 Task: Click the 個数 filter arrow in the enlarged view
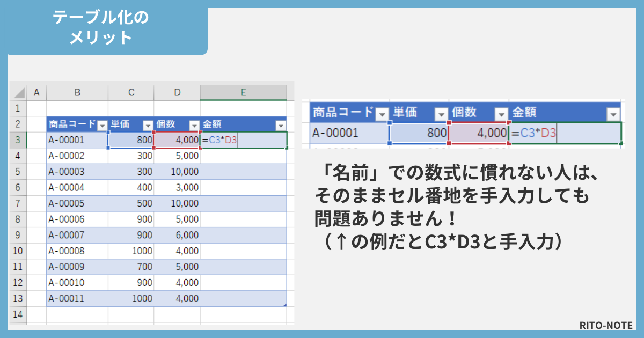point(501,114)
